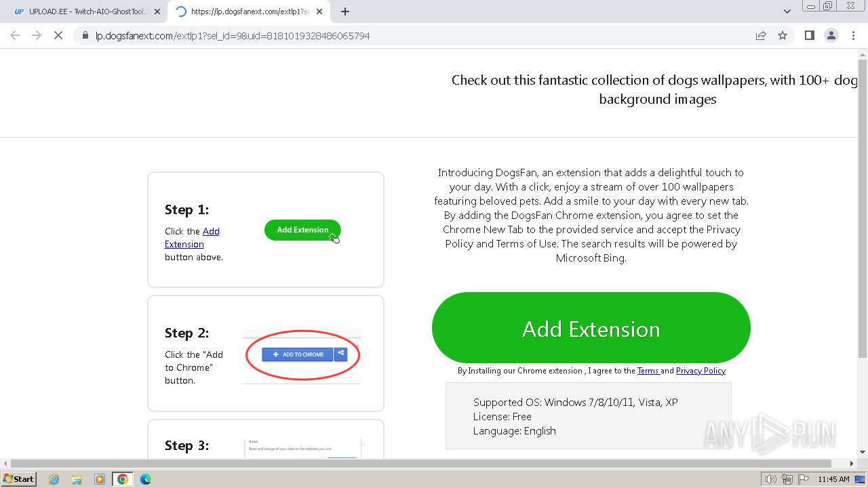Click the scroll down arrow
Image resolution: width=868 pixels, height=488 pixels.
click(x=863, y=451)
